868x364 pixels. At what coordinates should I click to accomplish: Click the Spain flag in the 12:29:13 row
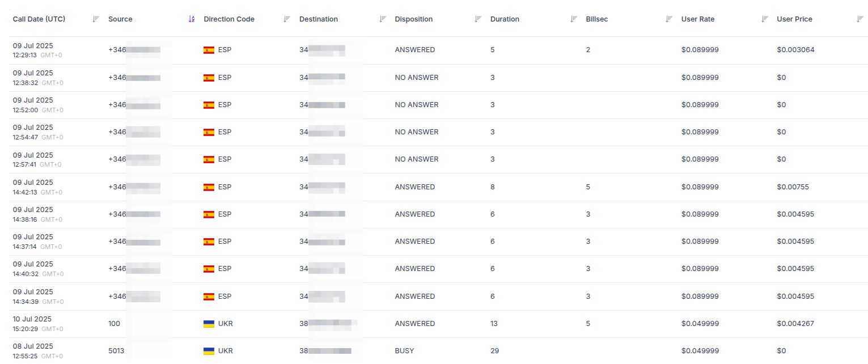coord(209,50)
